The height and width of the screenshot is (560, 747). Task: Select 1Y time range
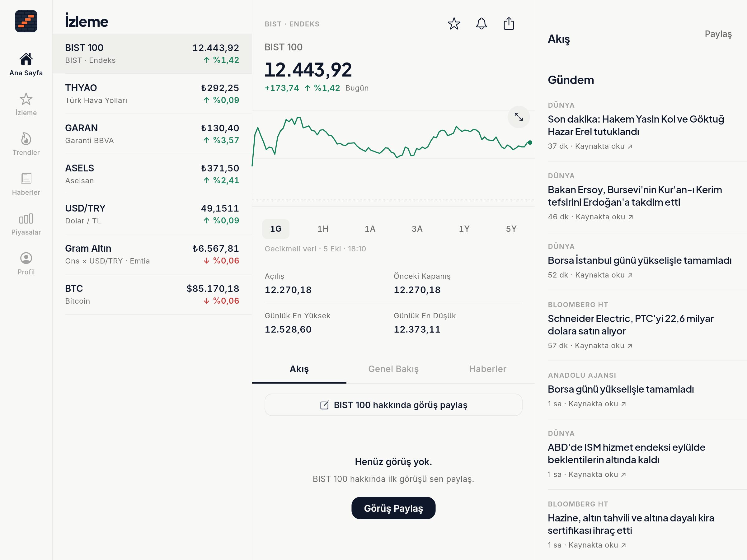464,229
